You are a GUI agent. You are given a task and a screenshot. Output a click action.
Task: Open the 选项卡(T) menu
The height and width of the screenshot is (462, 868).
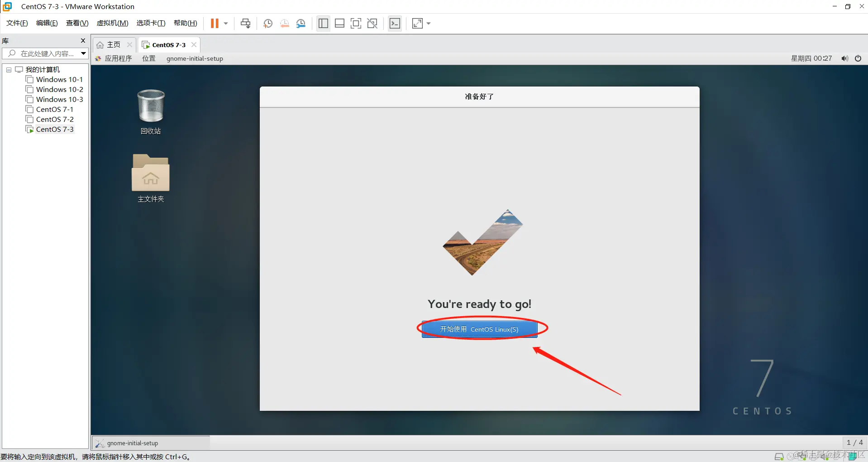click(x=151, y=23)
